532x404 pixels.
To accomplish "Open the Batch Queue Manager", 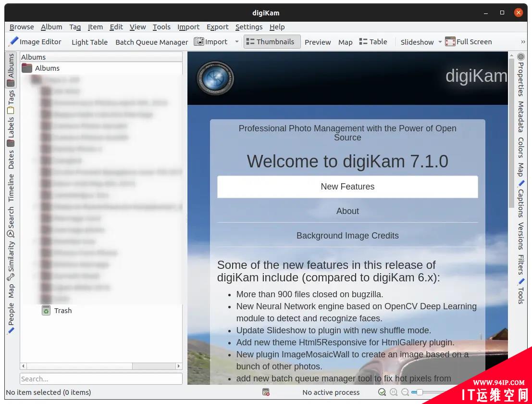I will pyautogui.click(x=152, y=42).
